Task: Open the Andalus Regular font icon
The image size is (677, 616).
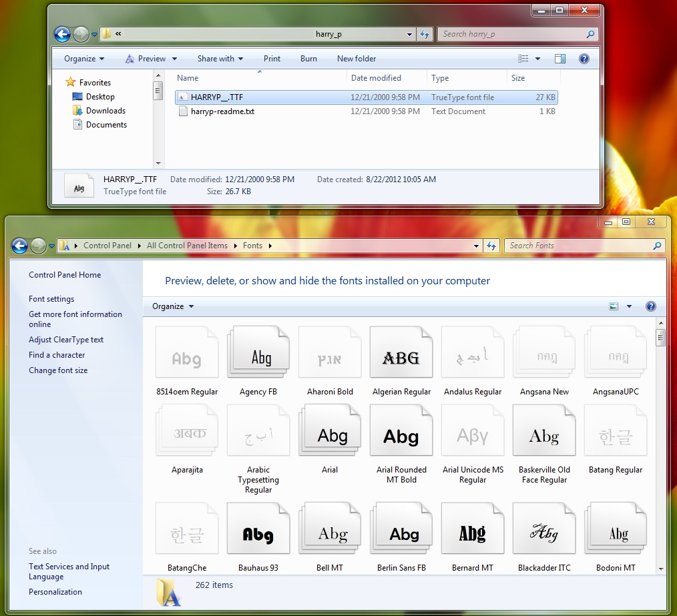Action: pos(472,352)
